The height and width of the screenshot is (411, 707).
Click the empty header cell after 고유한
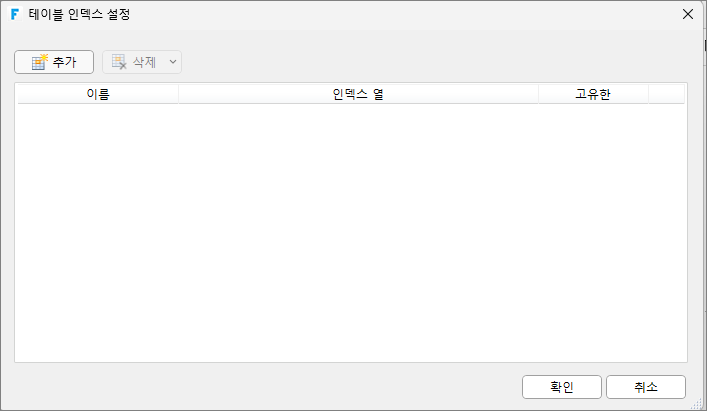(x=666, y=94)
